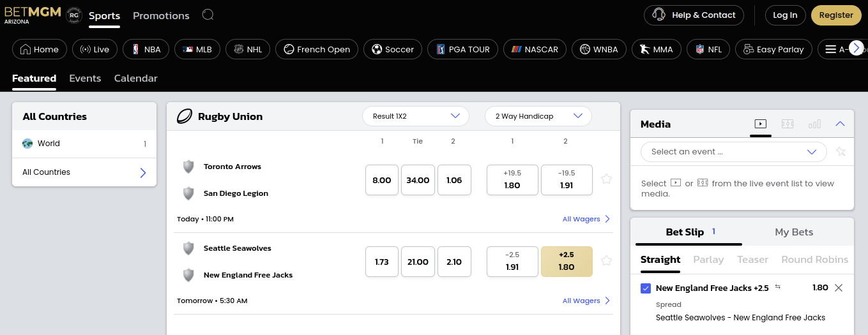868x335 pixels.
Task: Open PGA TOUR section
Action: pos(462,49)
